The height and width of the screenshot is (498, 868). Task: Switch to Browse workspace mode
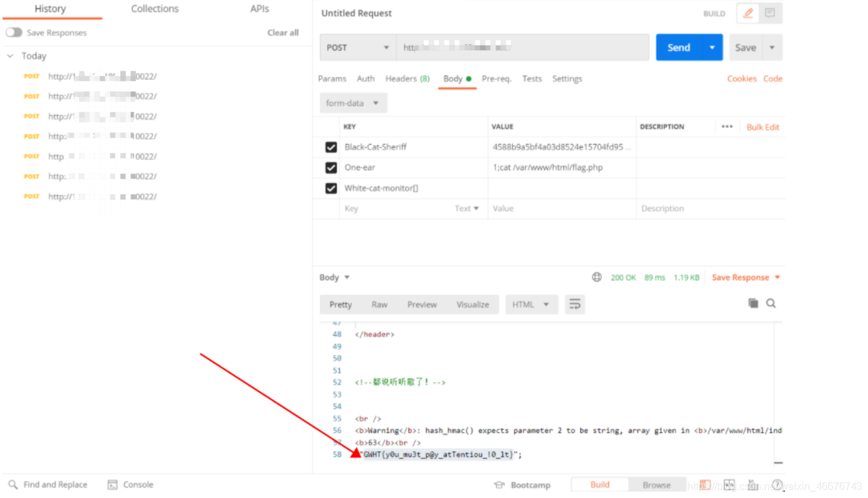[657, 485]
